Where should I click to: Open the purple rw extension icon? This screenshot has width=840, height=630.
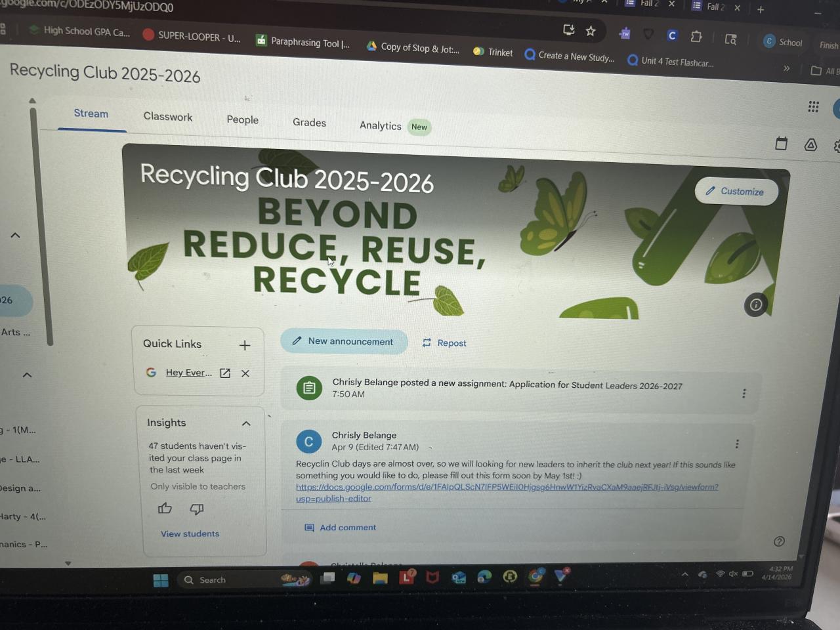625,33
